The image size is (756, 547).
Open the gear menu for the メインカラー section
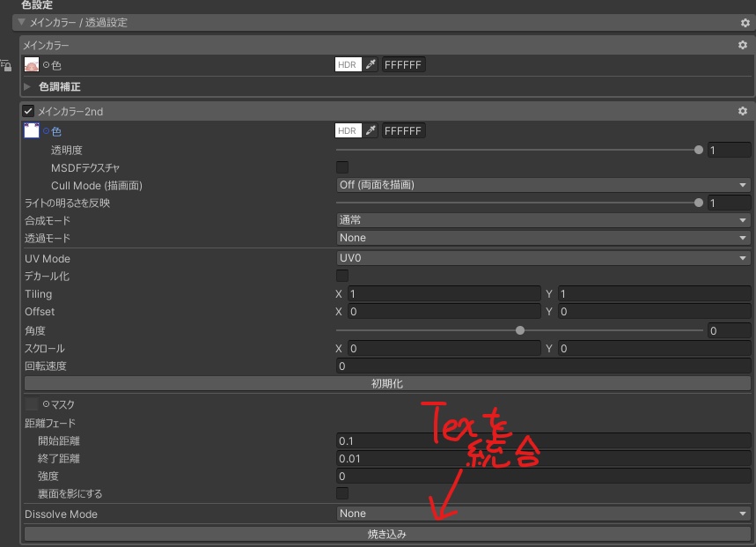click(x=744, y=45)
